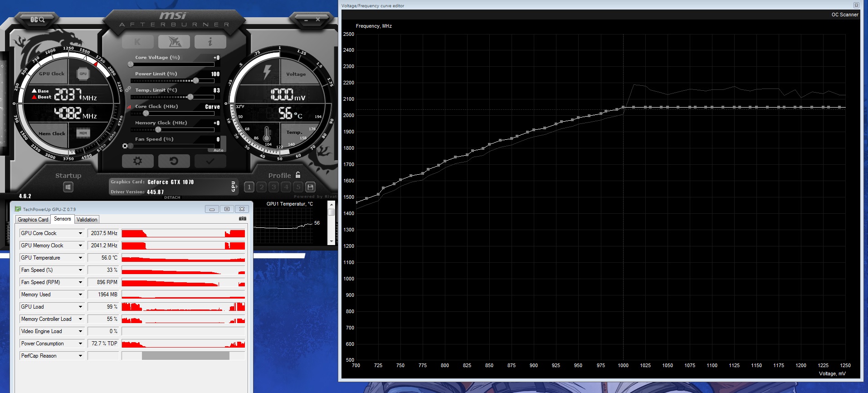Screen dimensions: 868x393
Task: Run OC Scanner in the curve editor
Action: [844, 15]
